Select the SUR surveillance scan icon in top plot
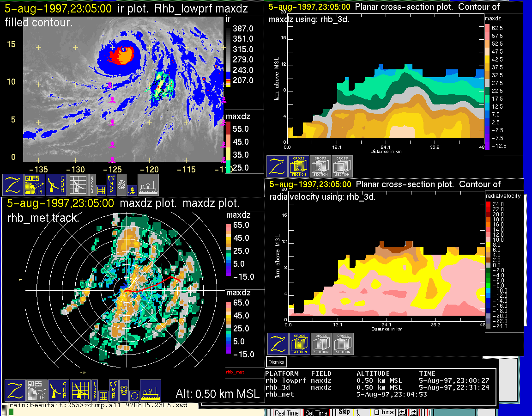Screen dimensions: 532x416 coord(57,185)
